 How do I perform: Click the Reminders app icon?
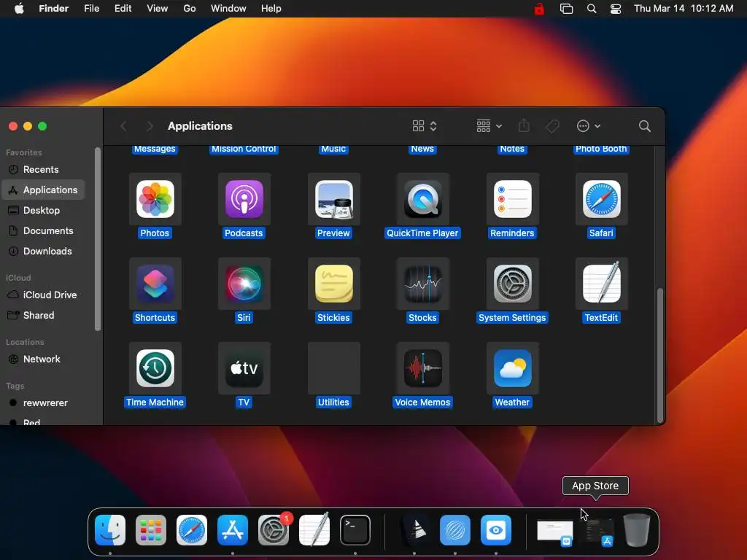[x=512, y=199]
